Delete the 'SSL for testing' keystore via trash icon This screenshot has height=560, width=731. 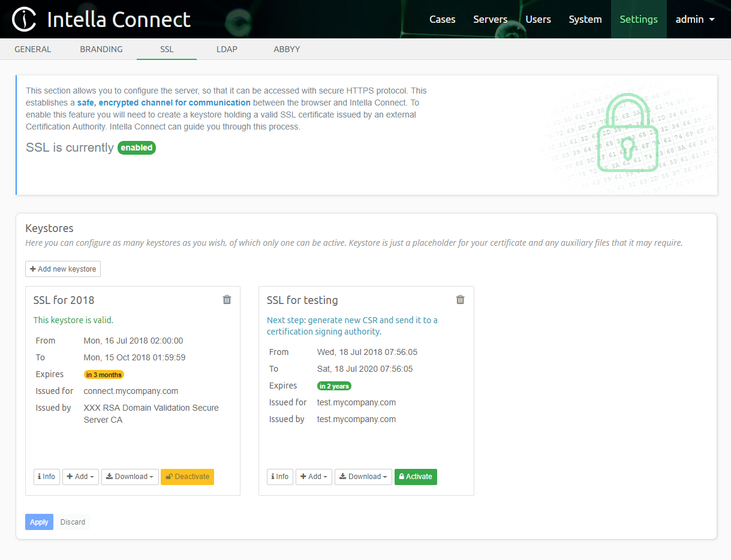click(460, 299)
